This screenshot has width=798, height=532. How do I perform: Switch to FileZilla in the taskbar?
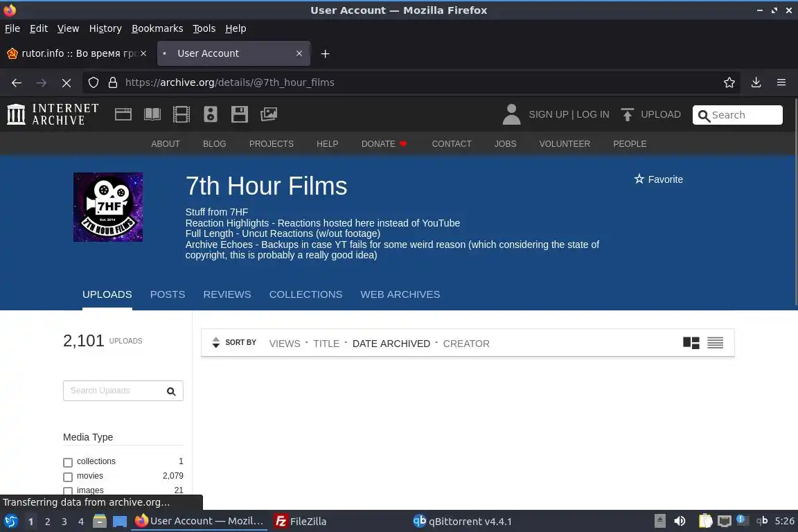(x=301, y=522)
